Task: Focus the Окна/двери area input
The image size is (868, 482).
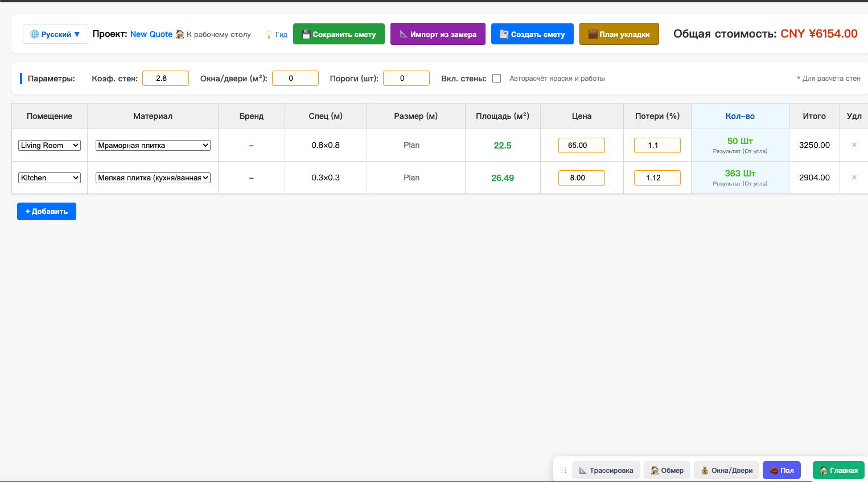Action: coord(295,79)
